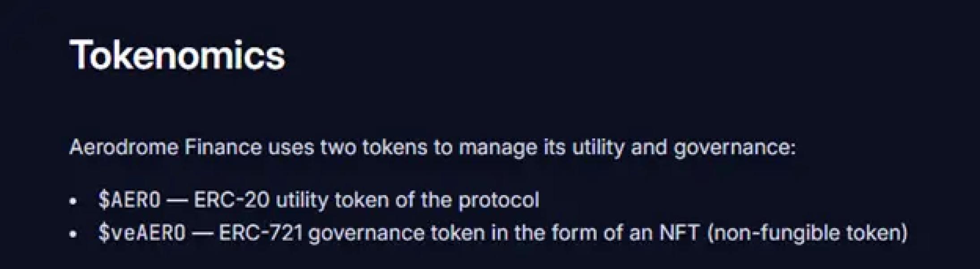Viewport: 980px width, 269px height.
Task: Click the "two tokens" phrase
Action: (374, 147)
